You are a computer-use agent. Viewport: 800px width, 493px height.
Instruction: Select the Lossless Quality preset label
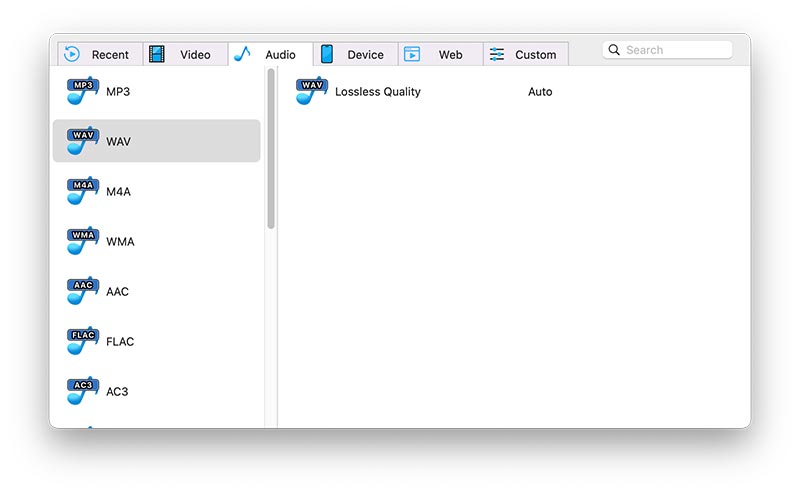click(x=378, y=92)
